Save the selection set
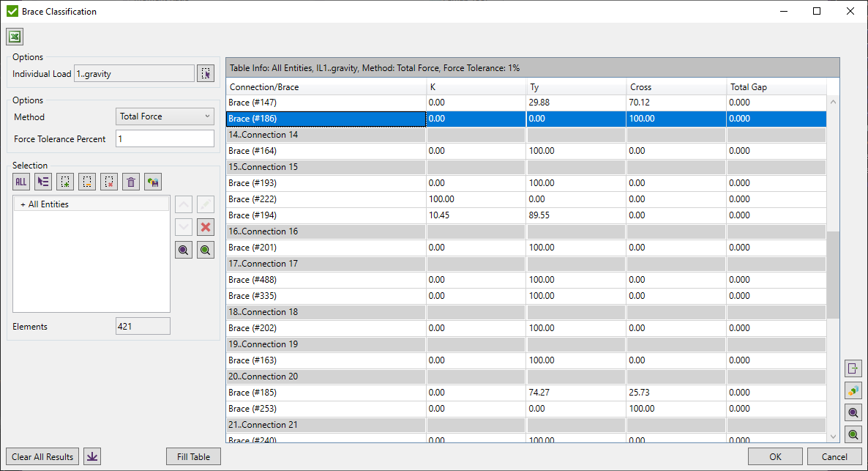Screen dimensions: 868x471 click(x=152, y=181)
